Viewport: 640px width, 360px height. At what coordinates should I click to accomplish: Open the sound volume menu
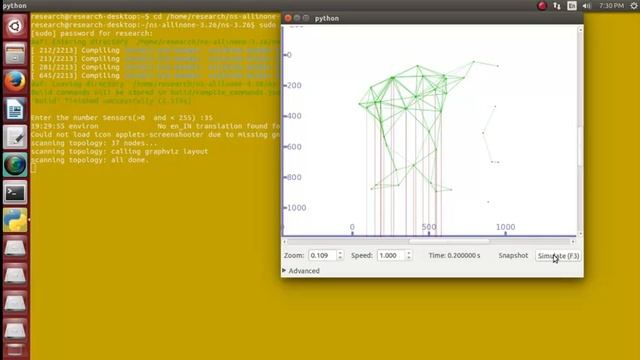pyautogui.click(x=587, y=6)
